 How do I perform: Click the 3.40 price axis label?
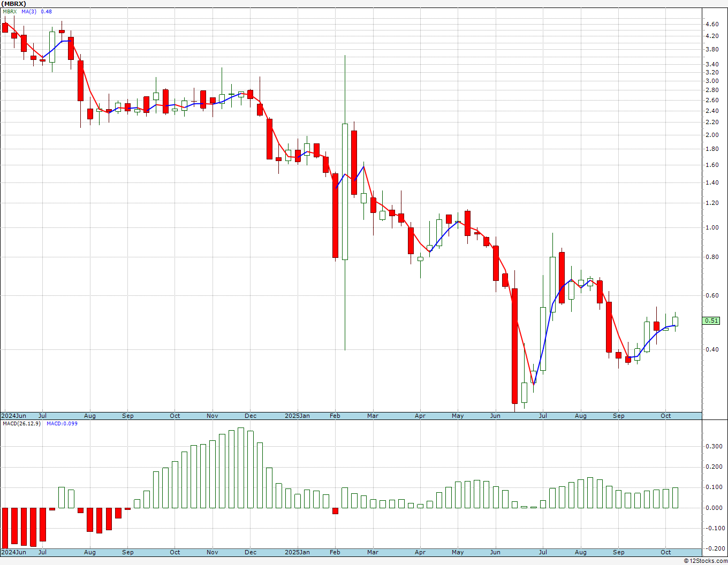point(712,64)
